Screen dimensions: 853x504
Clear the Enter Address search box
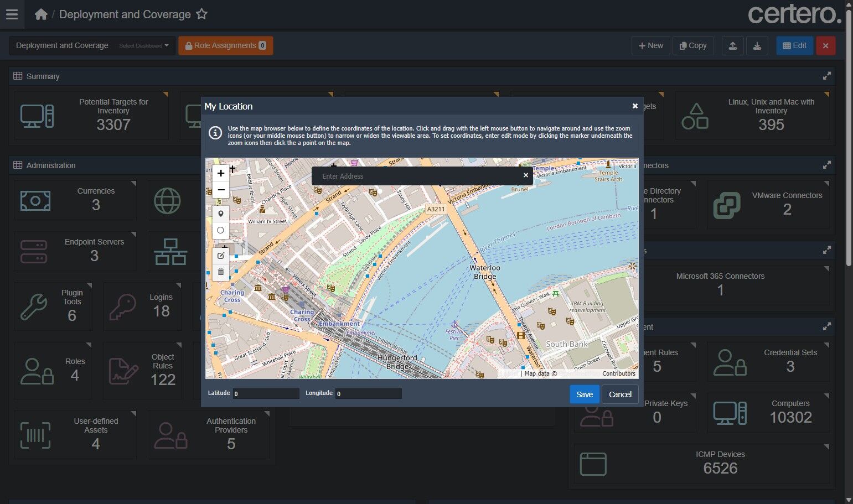coord(526,175)
